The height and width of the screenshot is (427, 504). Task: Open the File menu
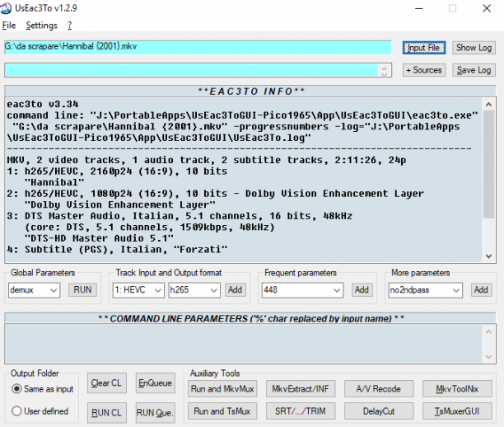(9, 26)
